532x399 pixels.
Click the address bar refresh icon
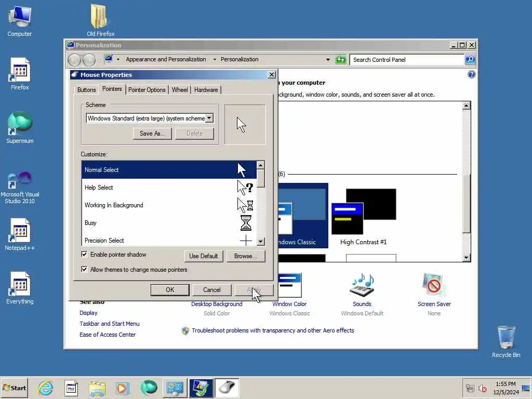pos(341,60)
